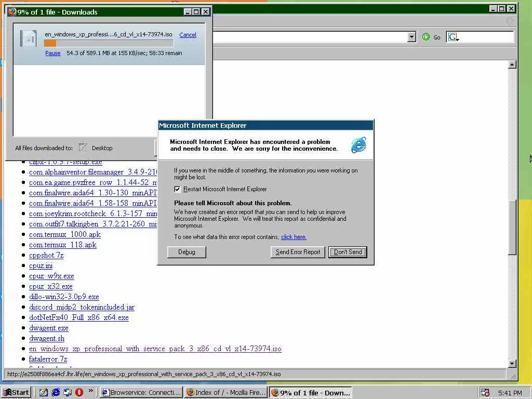Open cpuz_w9x.exe link
This screenshot has height=399, width=532.
tap(51, 276)
